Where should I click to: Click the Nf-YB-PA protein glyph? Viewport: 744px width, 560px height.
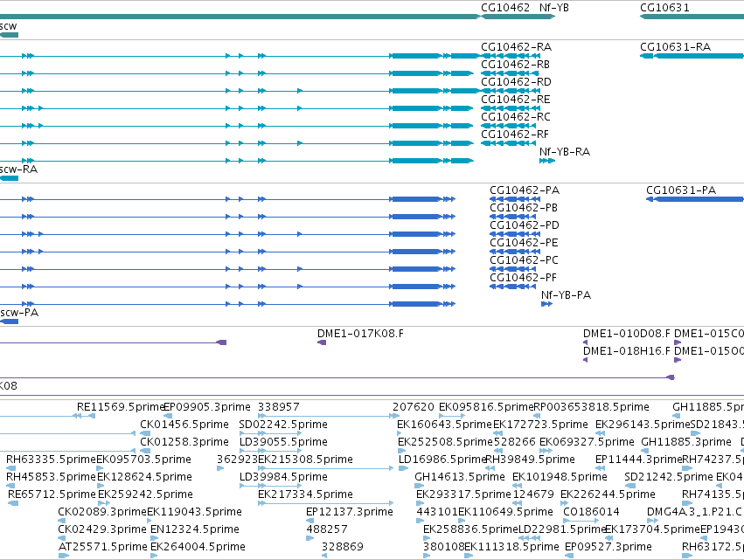click(546, 304)
